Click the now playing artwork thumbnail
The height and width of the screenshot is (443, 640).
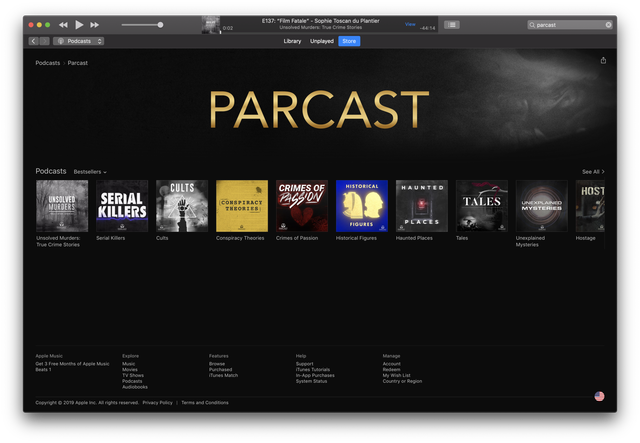[x=210, y=25]
